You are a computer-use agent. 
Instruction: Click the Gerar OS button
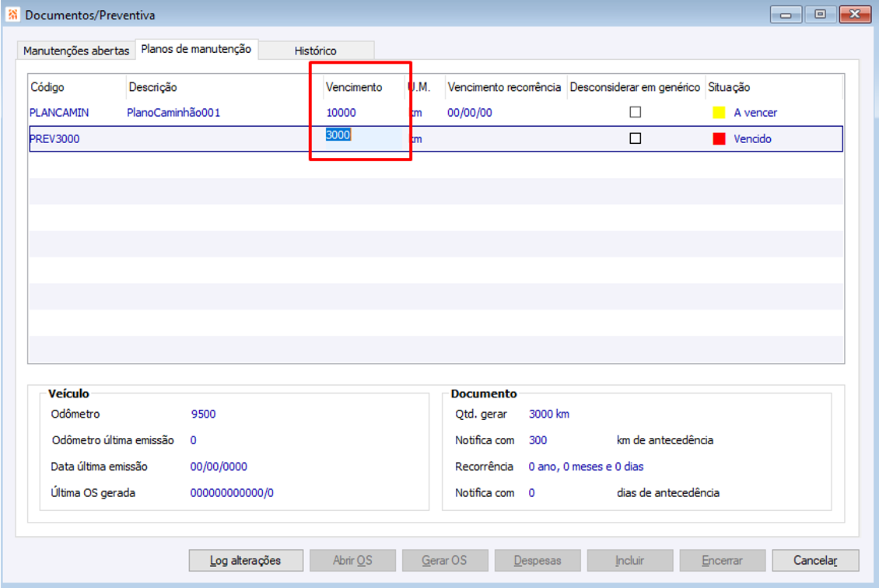(x=444, y=560)
